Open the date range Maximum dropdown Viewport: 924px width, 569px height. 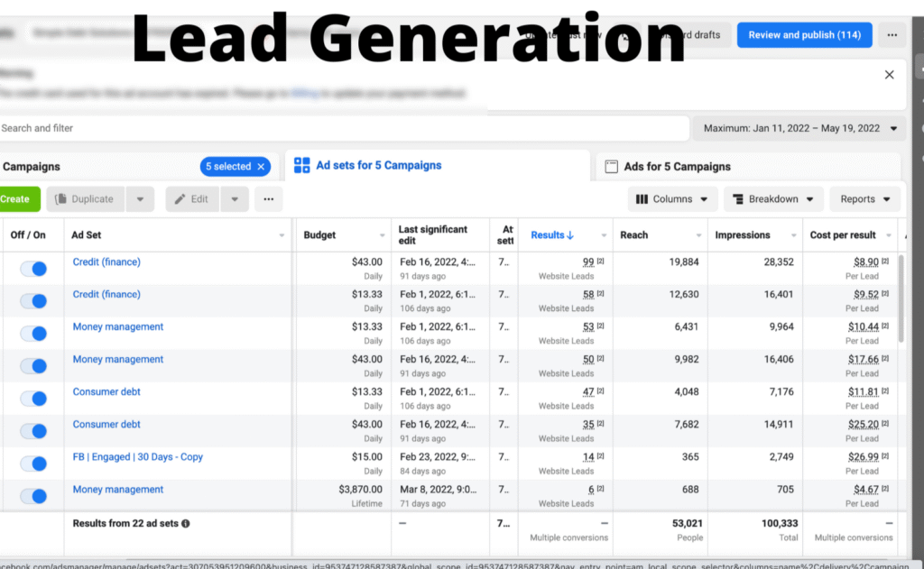tap(799, 128)
